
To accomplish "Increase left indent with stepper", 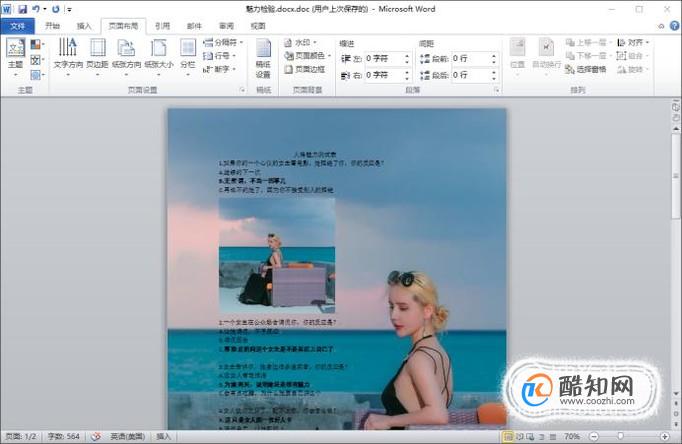I will tap(407, 56).
